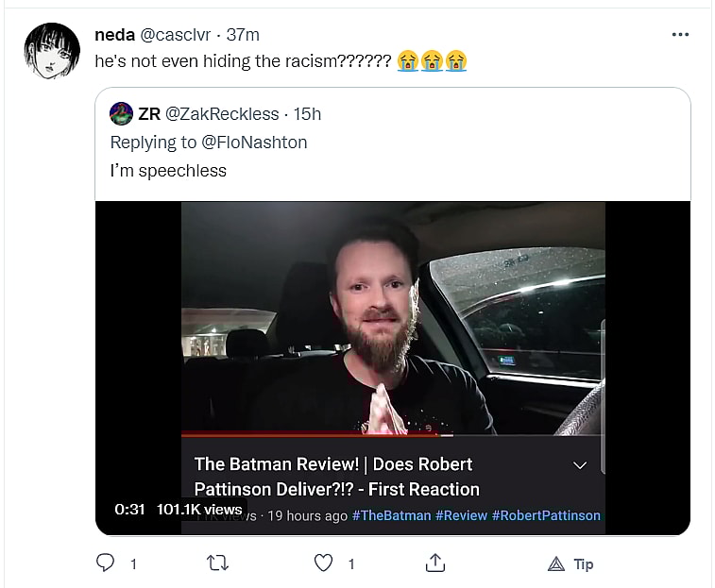The width and height of the screenshot is (715, 588).
Task: Click the share upload icon
Action: click(x=434, y=563)
